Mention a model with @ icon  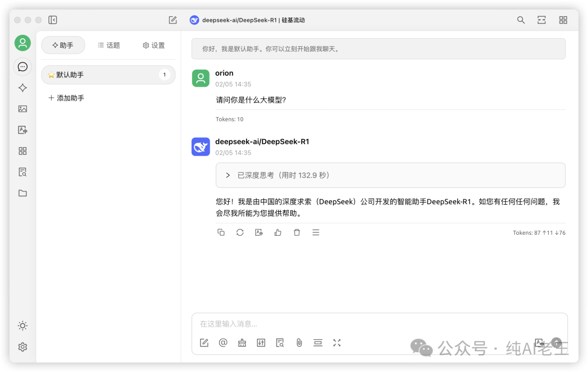pyautogui.click(x=223, y=343)
